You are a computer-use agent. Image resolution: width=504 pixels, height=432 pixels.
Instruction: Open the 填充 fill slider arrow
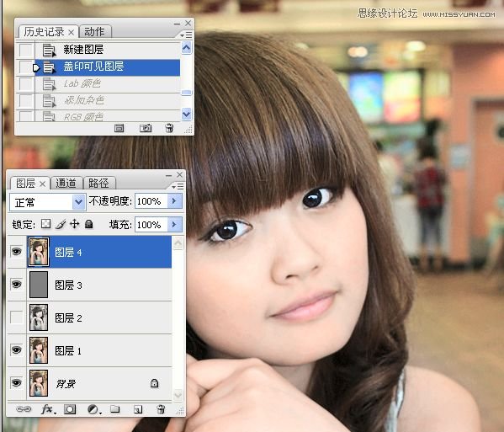coord(174,224)
